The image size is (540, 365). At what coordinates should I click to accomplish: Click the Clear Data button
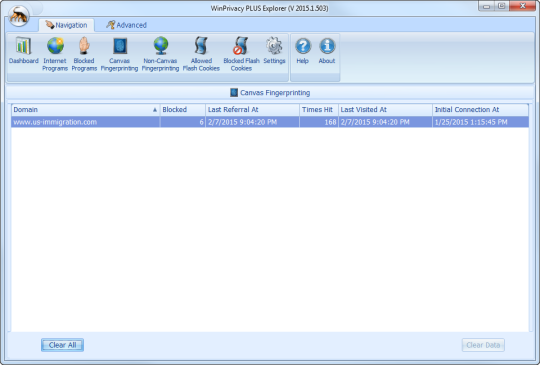coord(483,345)
